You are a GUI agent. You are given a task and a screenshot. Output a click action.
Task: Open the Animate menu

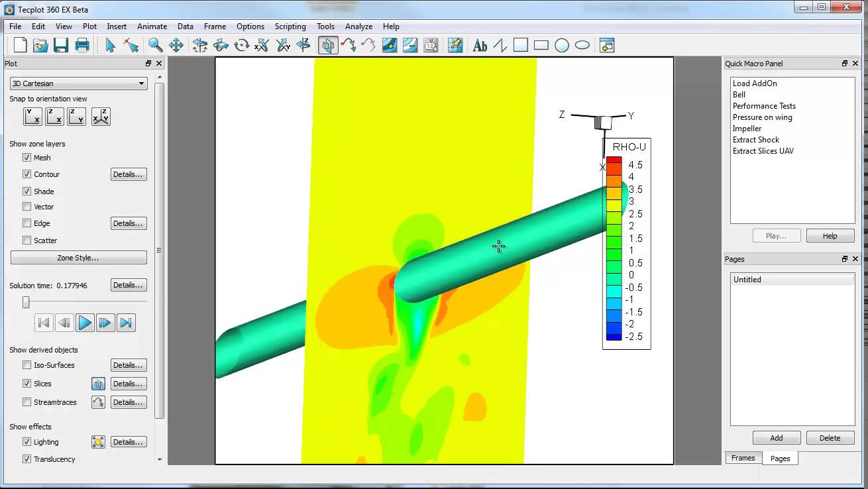[152, 27]
